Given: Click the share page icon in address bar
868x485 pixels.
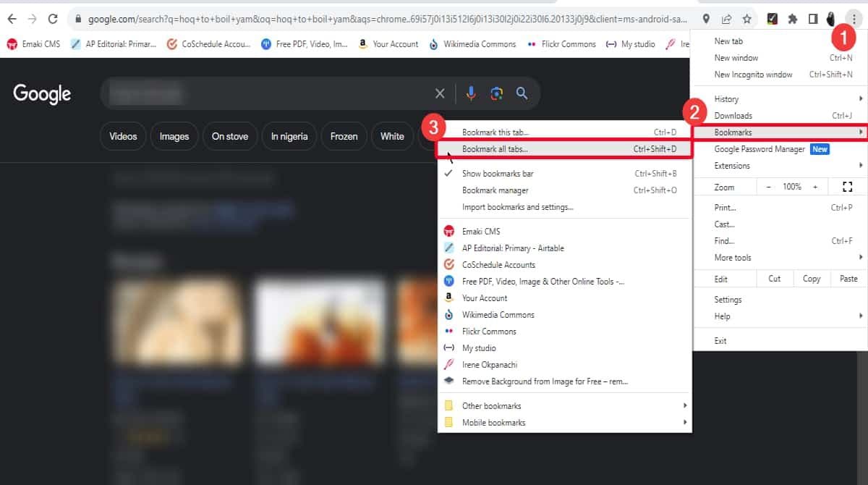Looking at the screenshot, I should pos(726,20).
